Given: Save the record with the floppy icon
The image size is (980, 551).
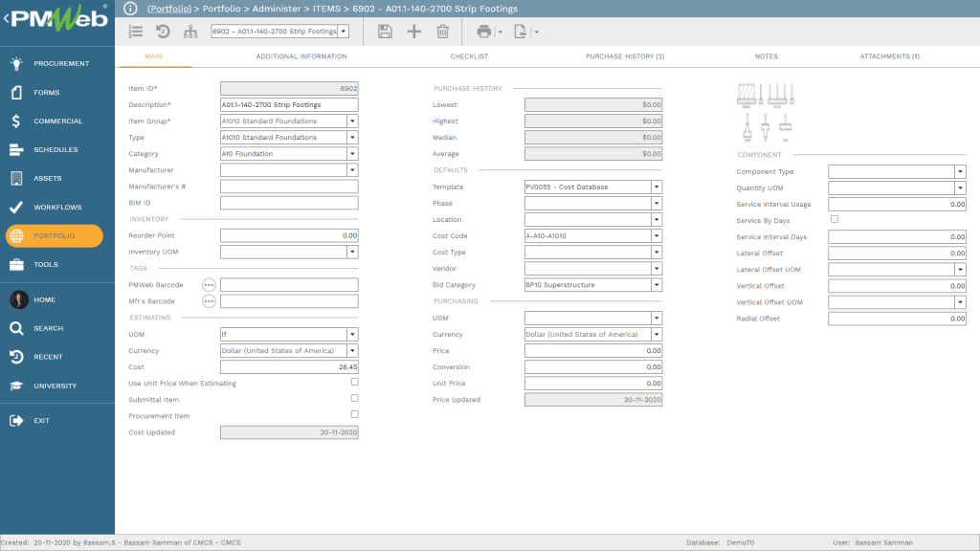Looking at the screenshot, I should [x=385, y=32].
